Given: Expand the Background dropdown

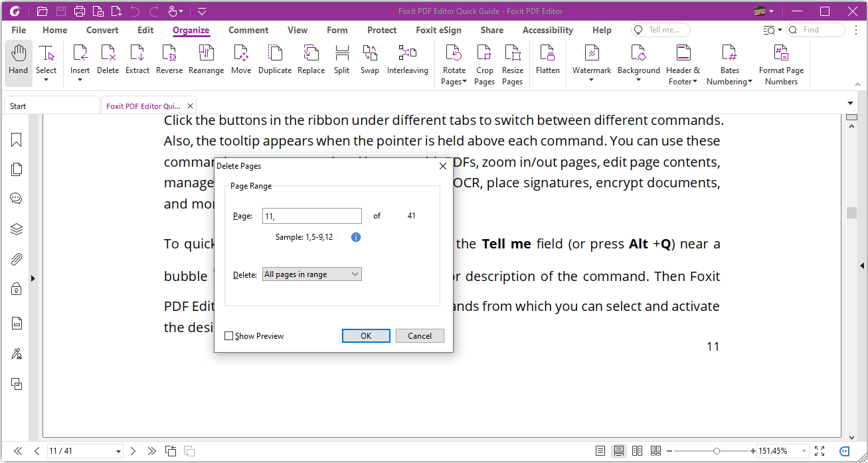Looking at the screenshot, I should coord(638,81).
